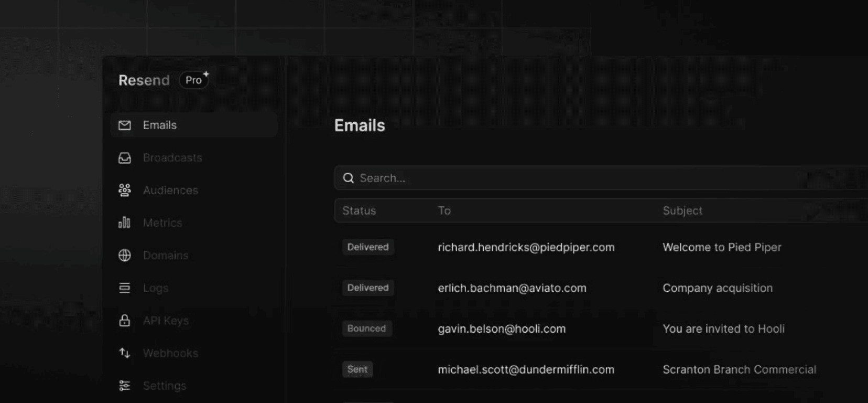This screenshot has height=403, width=868.
Task: Click the API Keys lock icon
Action: pos(125,320)
